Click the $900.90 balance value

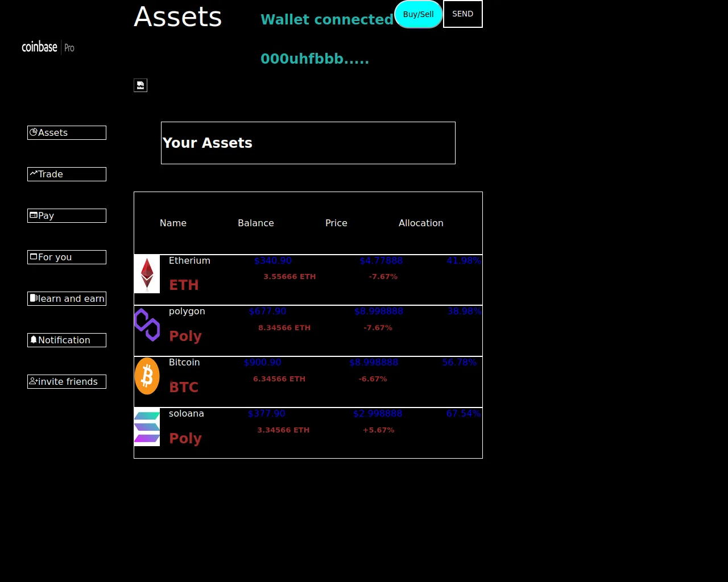point(262,362)
